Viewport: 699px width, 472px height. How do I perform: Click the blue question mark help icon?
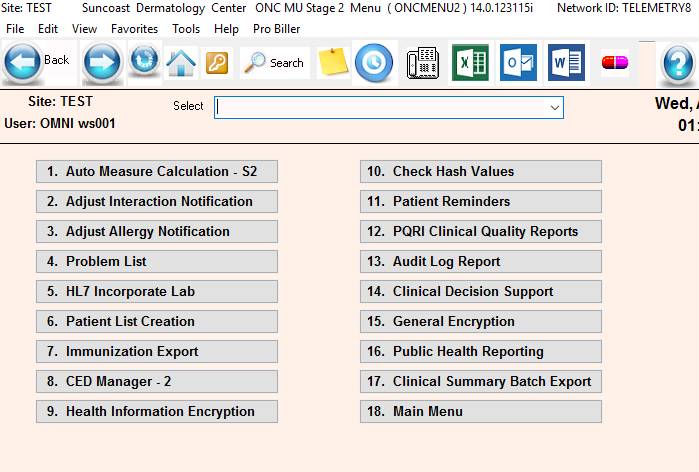click(679, 65)
